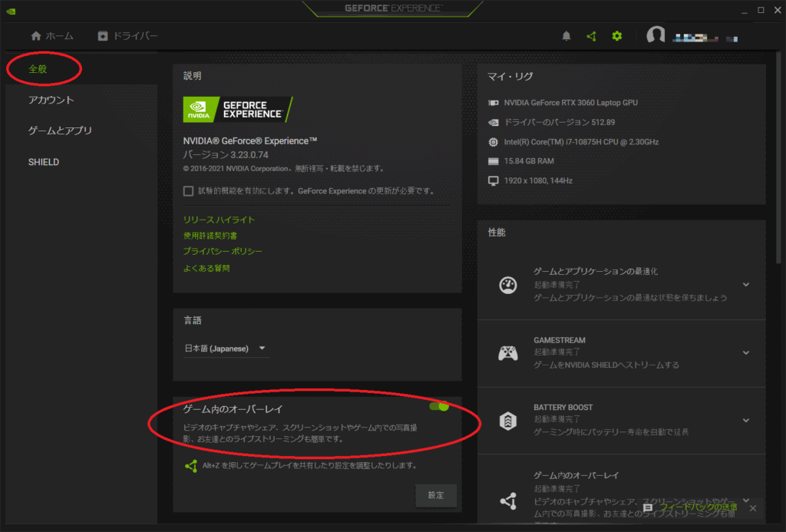786x532 pixels.
Task: Expand the BATTERY BOOST chevron
Action: [746, 421]
